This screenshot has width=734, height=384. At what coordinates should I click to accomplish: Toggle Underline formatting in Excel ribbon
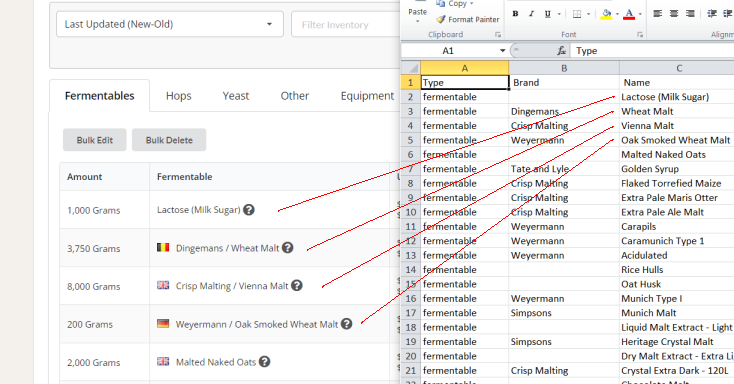[x=547, y=14]
